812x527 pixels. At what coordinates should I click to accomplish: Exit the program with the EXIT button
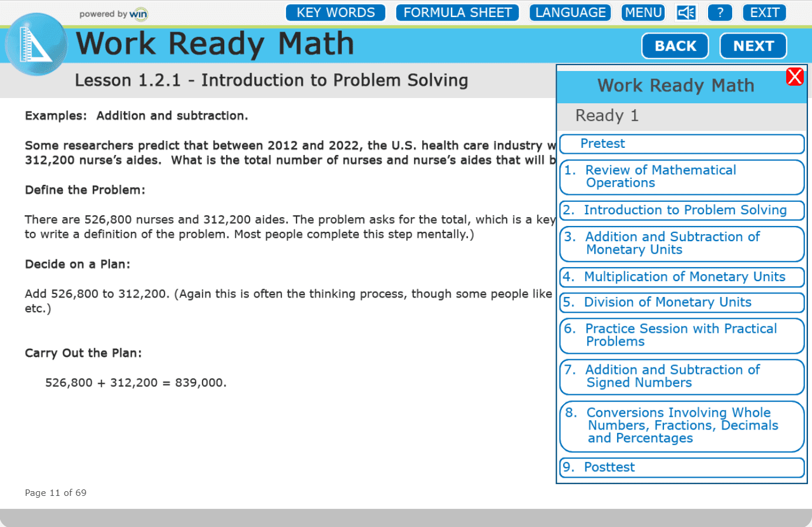click(764, 12)
